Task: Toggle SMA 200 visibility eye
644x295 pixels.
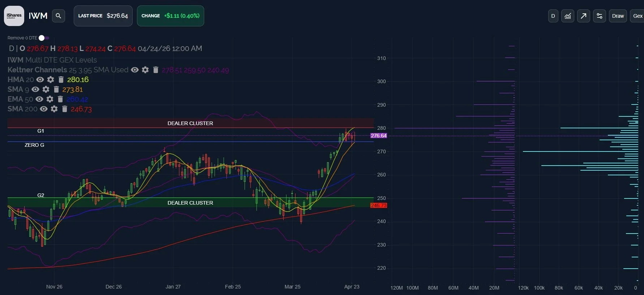Action: (44, 109)
